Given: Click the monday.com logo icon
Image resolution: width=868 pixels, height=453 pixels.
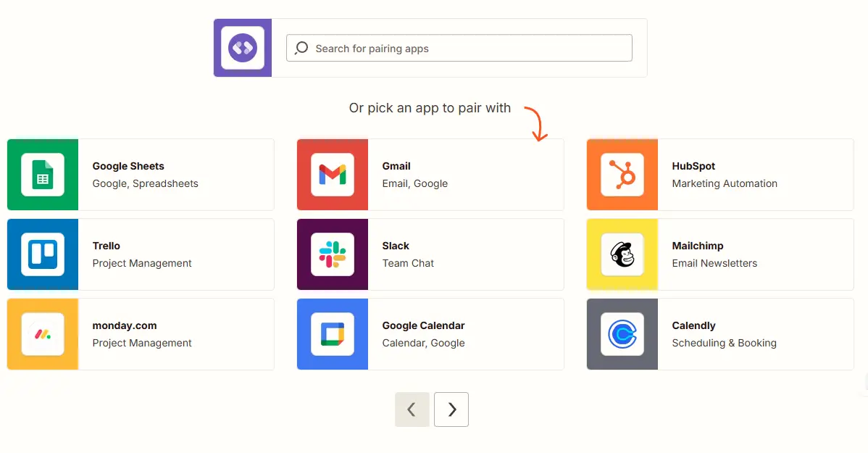Looking at the screenshot, I should point(43,334).
